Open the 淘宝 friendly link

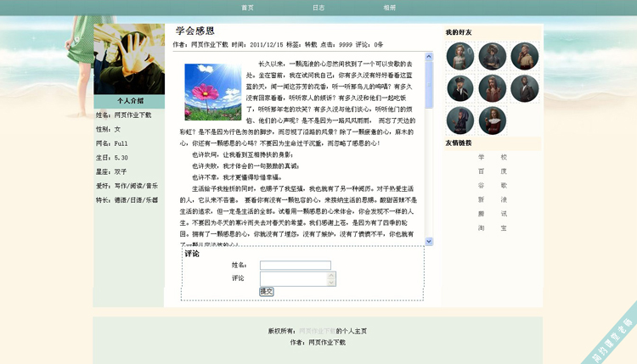pyautogui.click(x=493, y=228)
